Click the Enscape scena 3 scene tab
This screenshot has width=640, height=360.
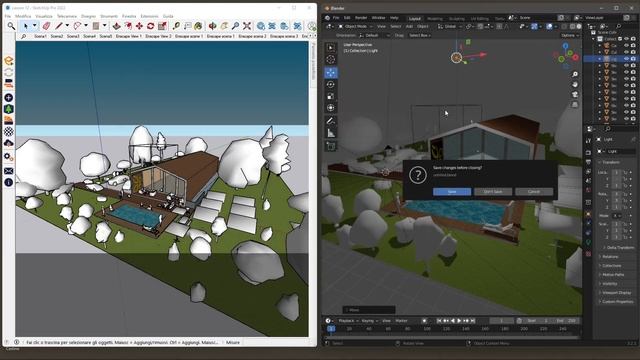(x=284, y=36)
